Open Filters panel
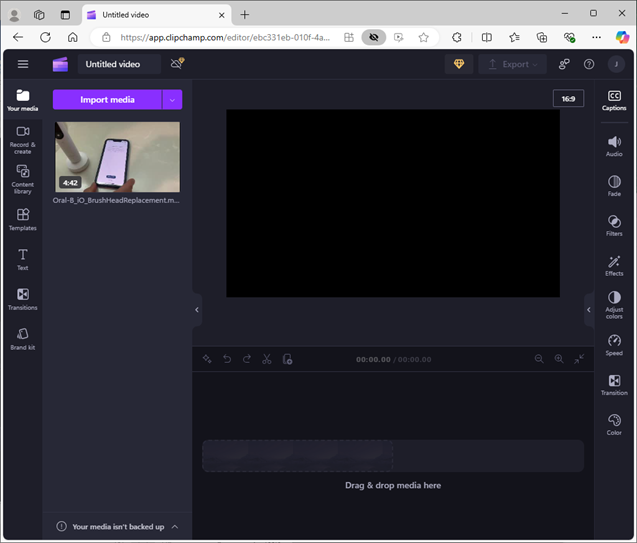The image size is (637, 543). [614, 226]
